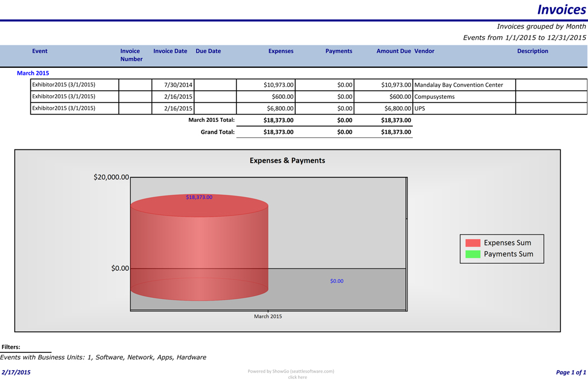Click the Expenses Sum legend label
This screenshot has height=380, width=588.
(x=508, y=243)
